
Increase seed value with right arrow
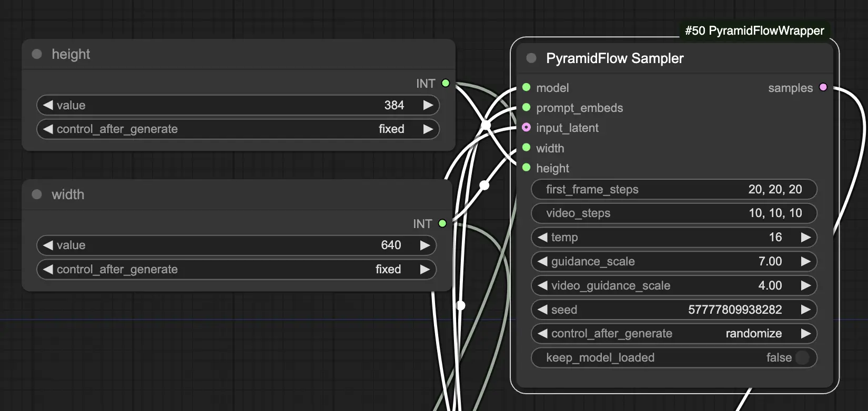[806, 310]
